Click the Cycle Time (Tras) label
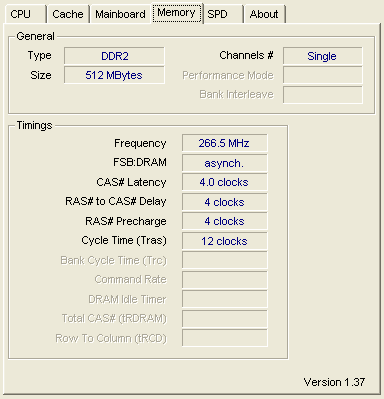 (124, 240)
